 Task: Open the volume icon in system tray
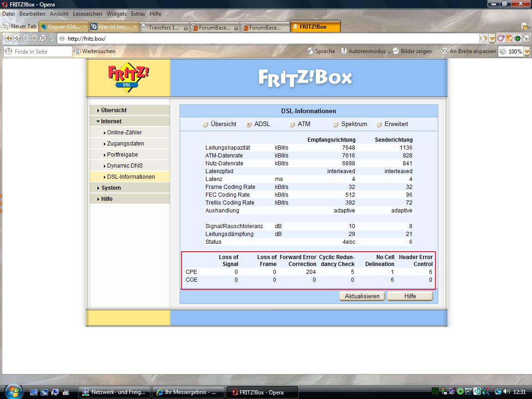click(x=507, y=392)
